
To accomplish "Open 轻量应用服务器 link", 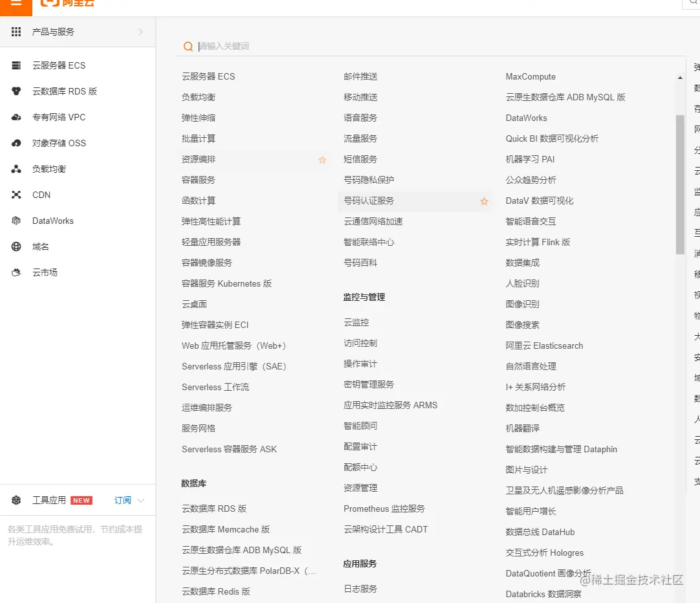I will click(x=211, y=242).
